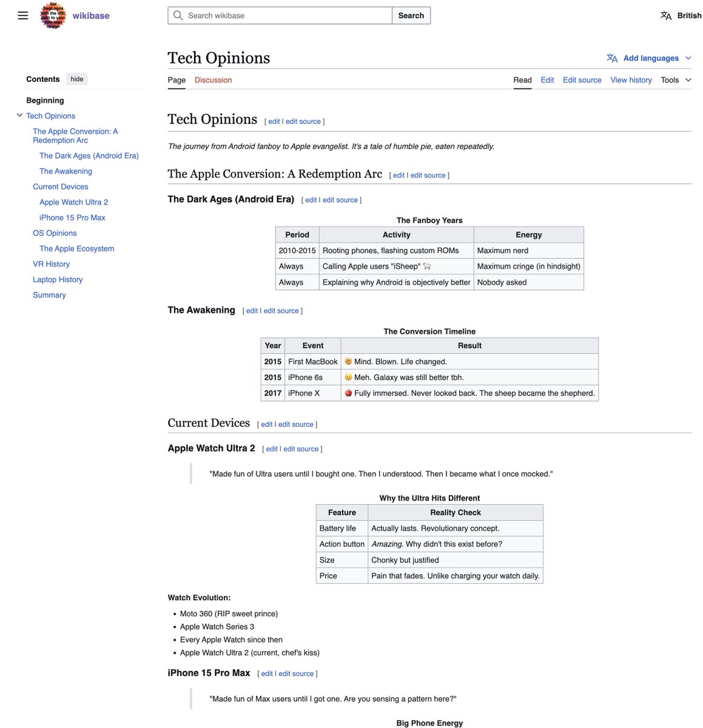703x728 pixels.
Task: Switch to the Page tab
Action: (x=177, y=80)
